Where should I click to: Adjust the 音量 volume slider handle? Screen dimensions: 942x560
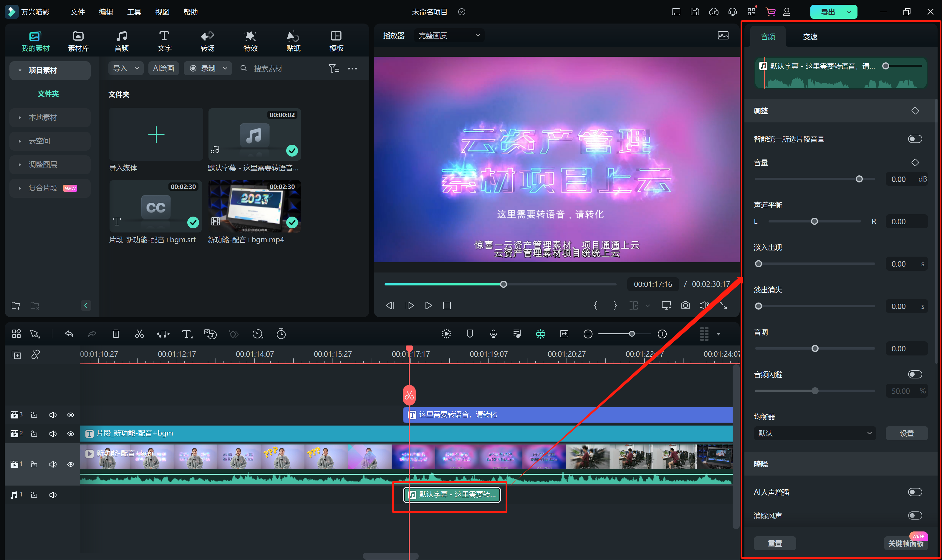[859, 179]
